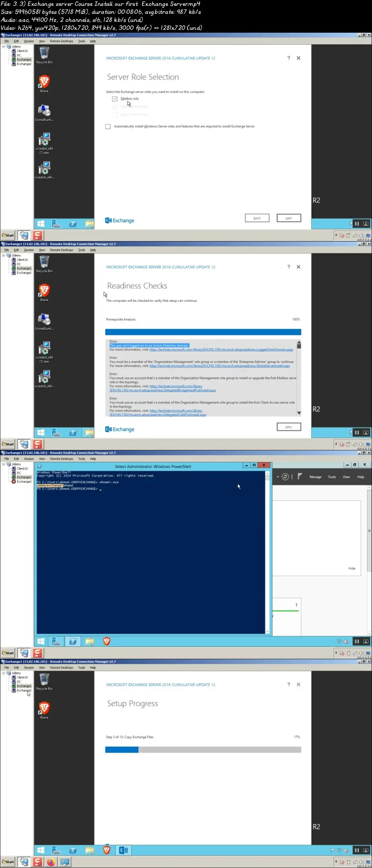Viewport: 372px width, 868px height.
Task: Click Brave icon in Setup Progress frame's remote taskbar
Action: pyautogui.click(x=106, y=851)
